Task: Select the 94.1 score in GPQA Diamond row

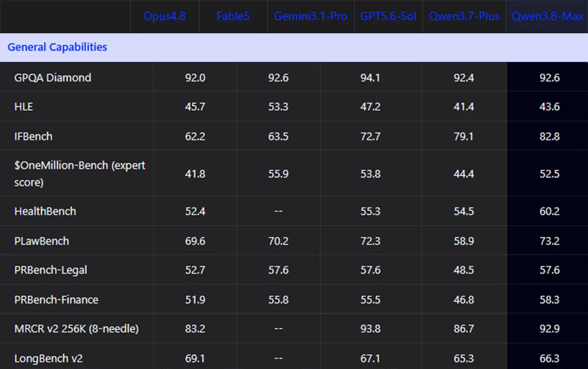Action: point(370,77)
